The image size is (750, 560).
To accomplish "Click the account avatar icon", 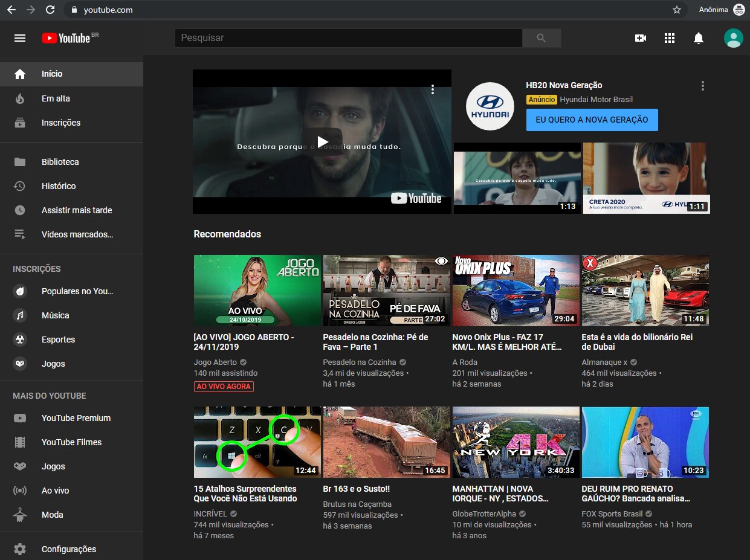I will [x=733, y=38].
